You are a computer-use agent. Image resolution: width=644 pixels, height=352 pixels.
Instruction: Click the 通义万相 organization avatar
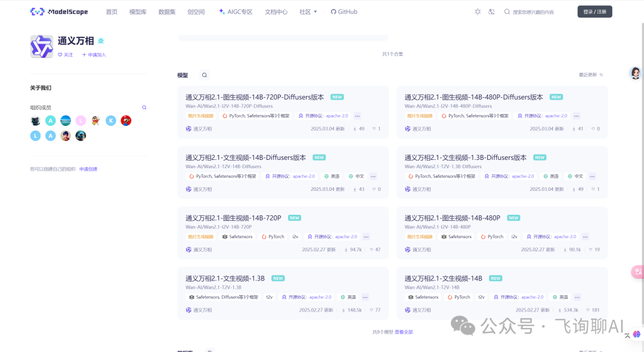coord(42,47)
